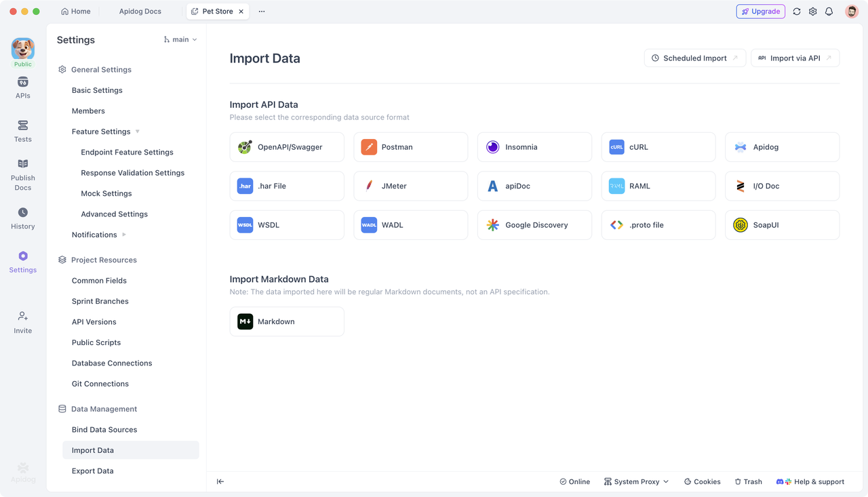This screenshot has height=497, width=868.
Task: Open the Tests panel from the sidebar
Action: [x=22, y=132]
